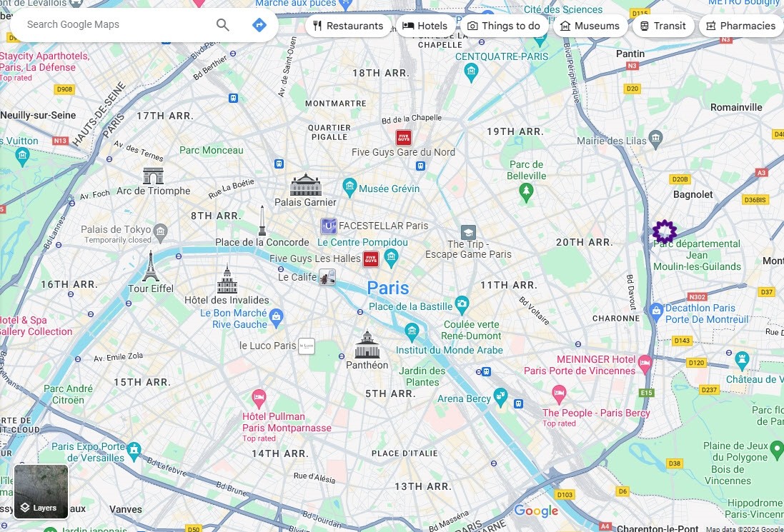This screenshot has width=784, height=532.
Task: Select the Museums chip
Action: pyautogui.click(x=590, y=26)
